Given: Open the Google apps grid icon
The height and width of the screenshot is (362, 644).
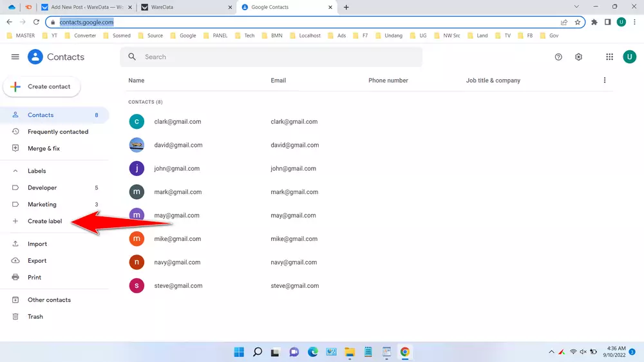Looking at the screenshot, I should [x=609, y=57].
